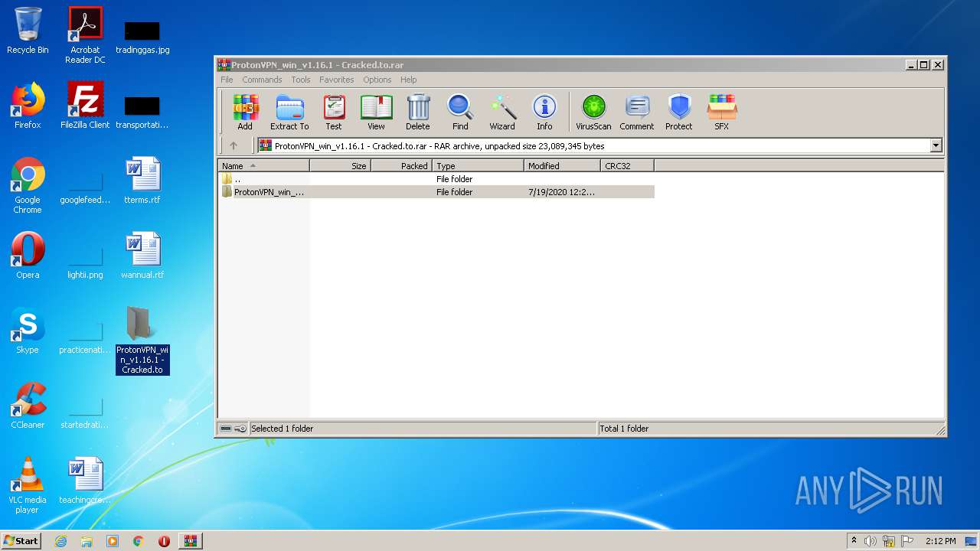Open Opera from the taskbar
Viewport: 980px width, 551px height.
point(164,541)
